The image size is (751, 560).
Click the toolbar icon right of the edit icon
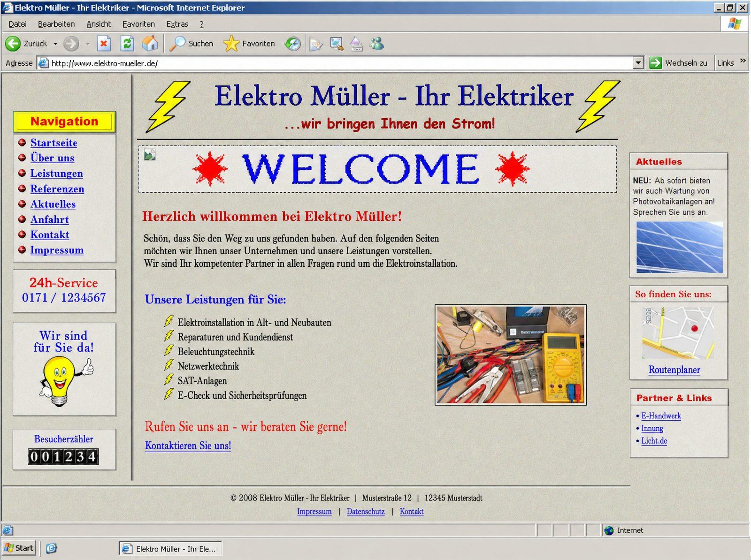[356, 44]
